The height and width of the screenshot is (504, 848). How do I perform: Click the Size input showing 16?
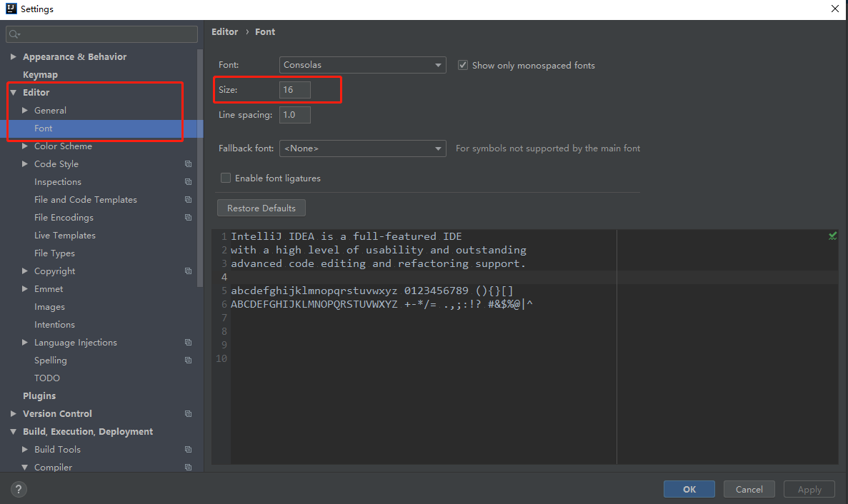click(x=294, y=89)
